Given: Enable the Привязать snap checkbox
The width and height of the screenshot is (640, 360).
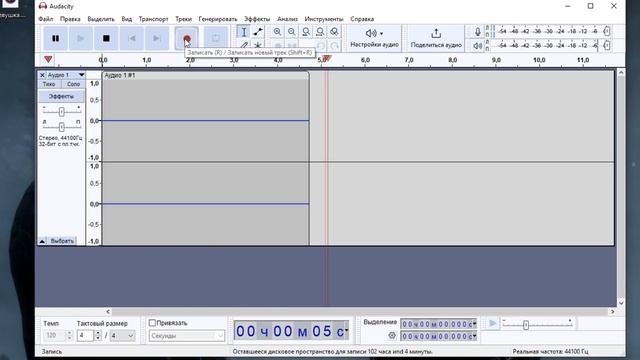Looking at the screenshot, I should [152, 323].
